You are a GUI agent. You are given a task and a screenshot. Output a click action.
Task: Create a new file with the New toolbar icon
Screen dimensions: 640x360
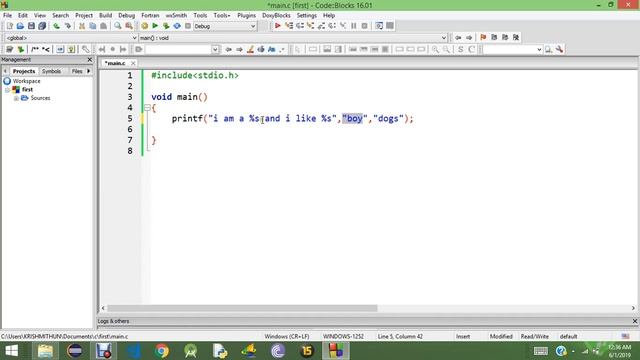tap(9, 26)
